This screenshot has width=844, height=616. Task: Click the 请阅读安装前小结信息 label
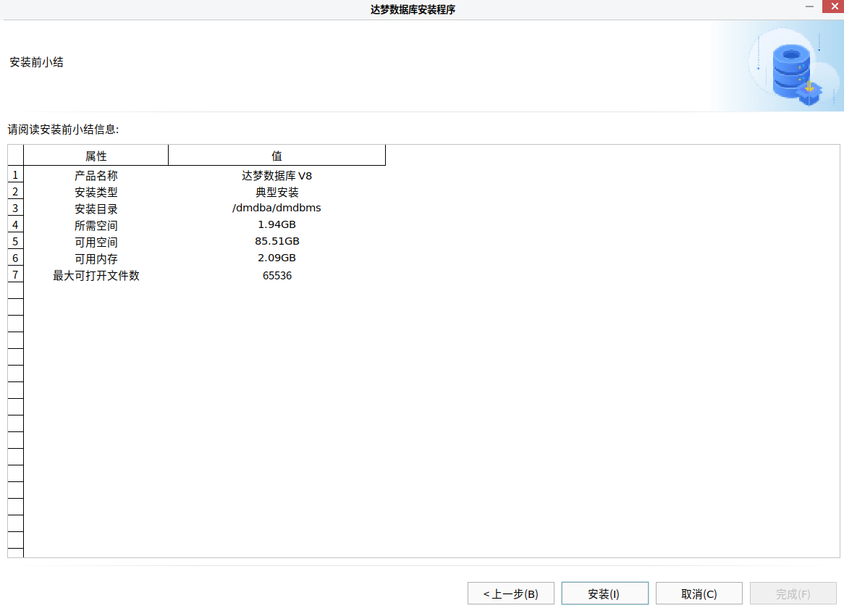point(63,130)
